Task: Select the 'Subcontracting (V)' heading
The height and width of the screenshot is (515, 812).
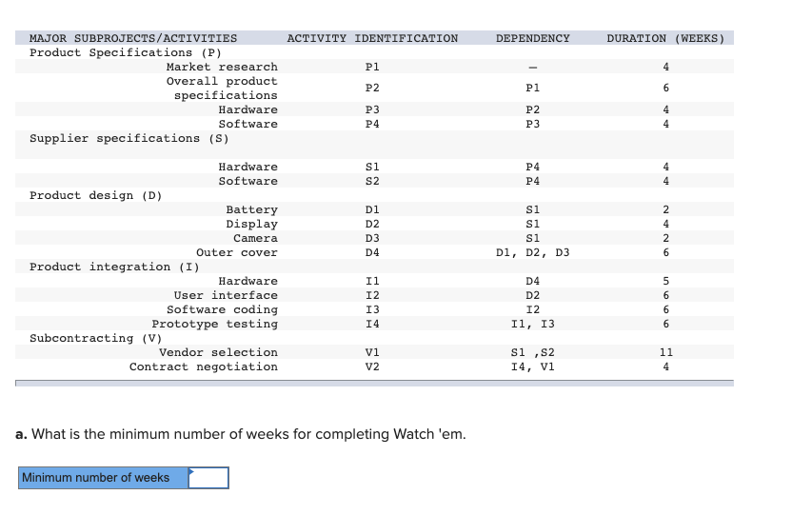Action: pos(96,338)
